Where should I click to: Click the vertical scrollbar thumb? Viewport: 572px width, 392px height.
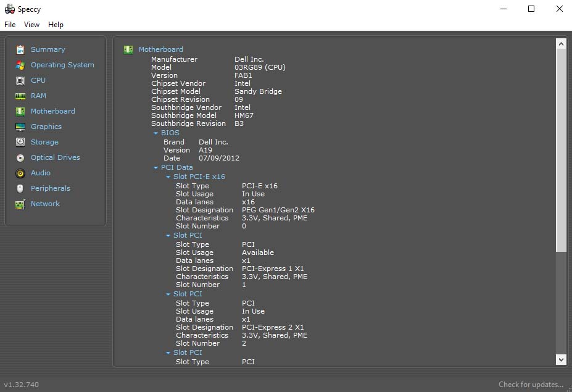tap(561, 150)
